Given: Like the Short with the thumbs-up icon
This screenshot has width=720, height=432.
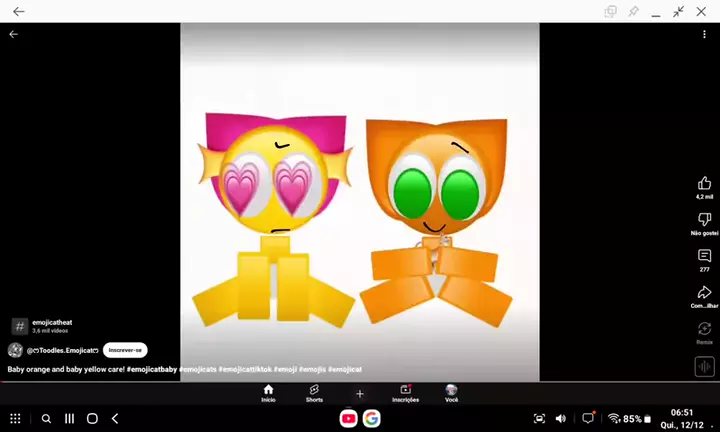Looking at the screenshot, I should coord(704,184).
